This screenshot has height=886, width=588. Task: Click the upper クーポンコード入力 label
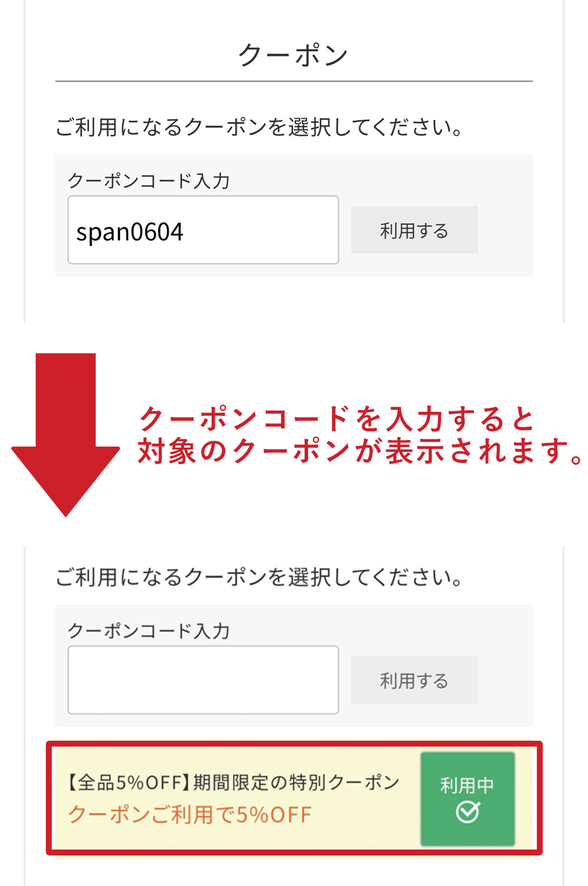[149, 181]
